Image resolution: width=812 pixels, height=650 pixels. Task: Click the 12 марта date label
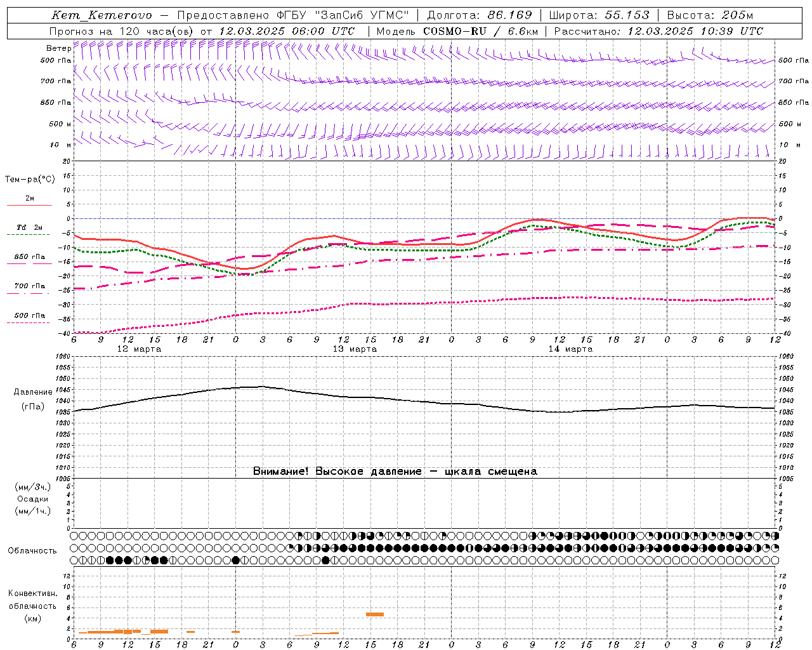click(140, 349)
